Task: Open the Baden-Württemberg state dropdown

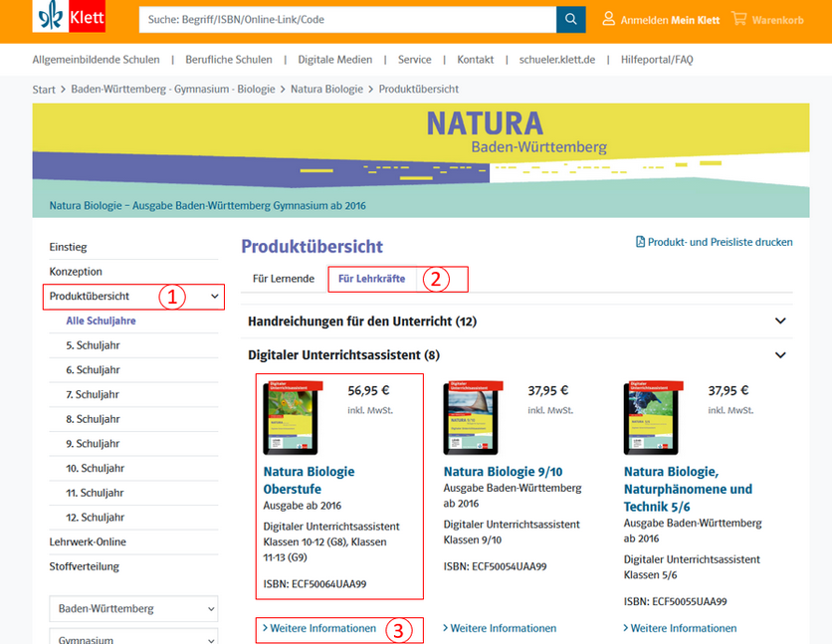Action: [x=132, y=608]
